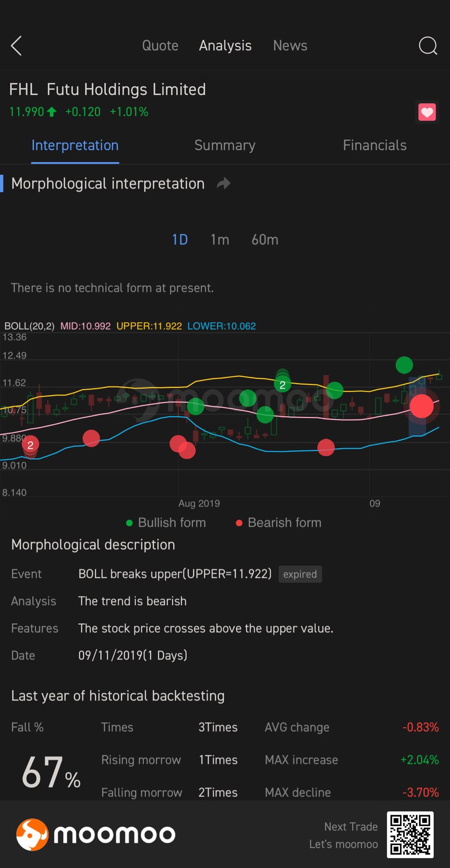This screenshot has width=450, height=868.
Task: Share Morphological interpretation via arrow icon
Action: [x=224, y=183]
